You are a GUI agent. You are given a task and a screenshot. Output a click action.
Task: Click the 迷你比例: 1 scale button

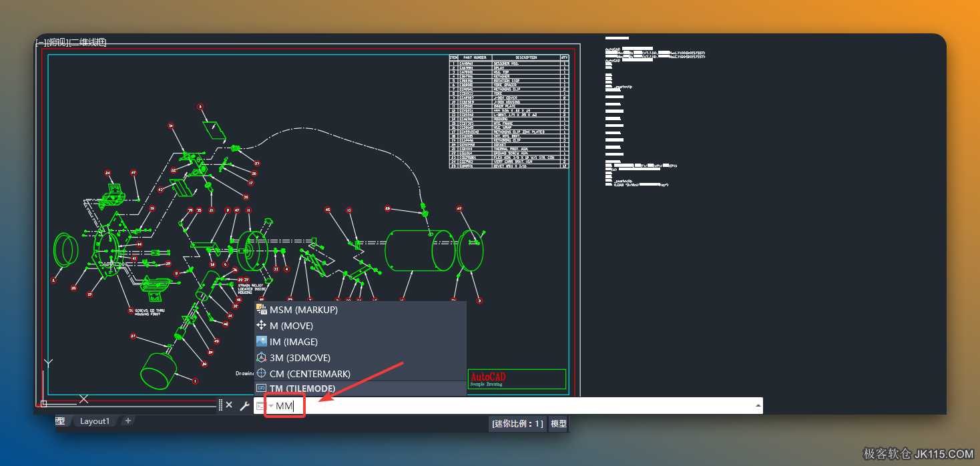pyautogui.click(x=517, y=423)
